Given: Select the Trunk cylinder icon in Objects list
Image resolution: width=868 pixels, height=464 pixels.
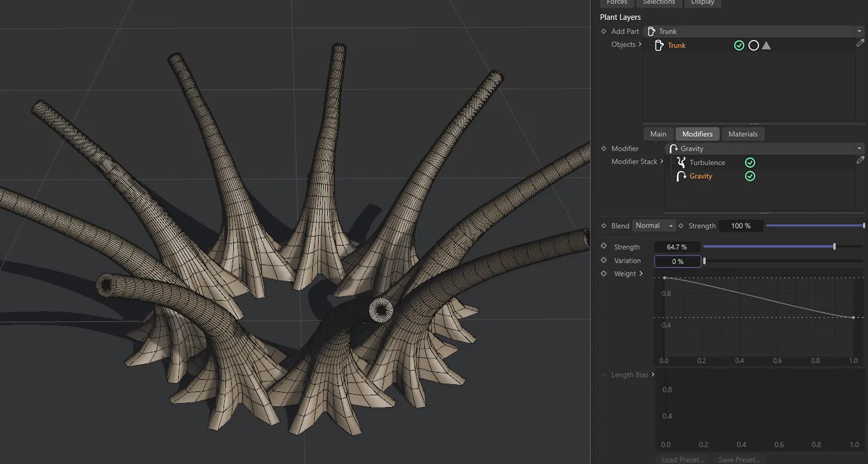Looking at the screenshot, I should pos(659,45).
